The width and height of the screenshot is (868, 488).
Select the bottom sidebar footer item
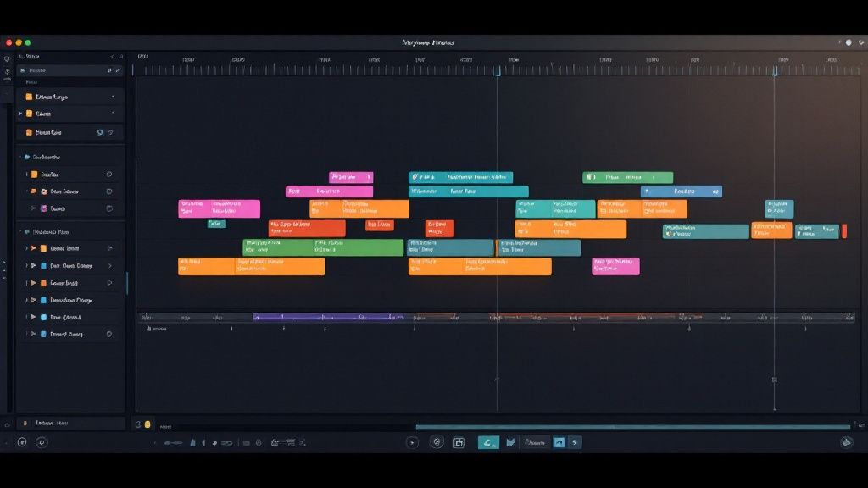[70, 423]
